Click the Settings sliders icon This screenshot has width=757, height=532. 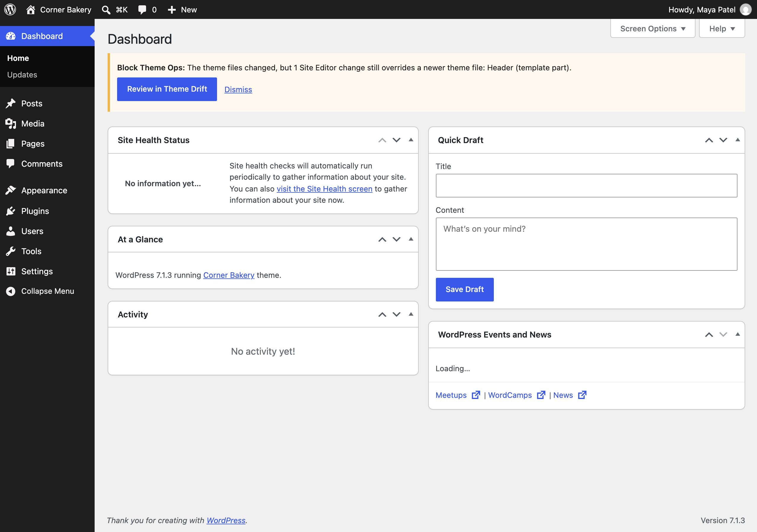click(x=11, y=271)
